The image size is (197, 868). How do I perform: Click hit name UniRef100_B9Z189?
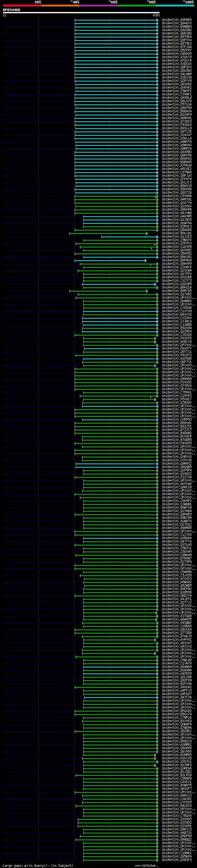click(176, 328)
